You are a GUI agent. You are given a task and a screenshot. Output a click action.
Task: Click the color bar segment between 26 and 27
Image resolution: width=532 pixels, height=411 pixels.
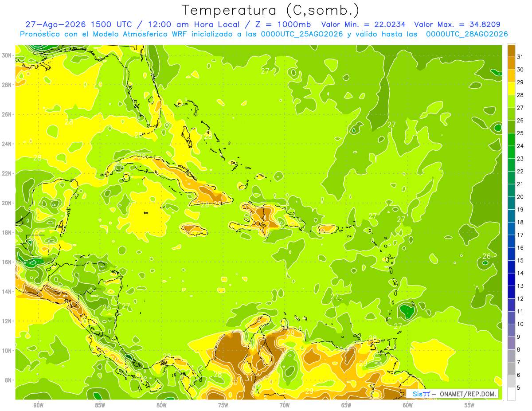tap(511, 114)
